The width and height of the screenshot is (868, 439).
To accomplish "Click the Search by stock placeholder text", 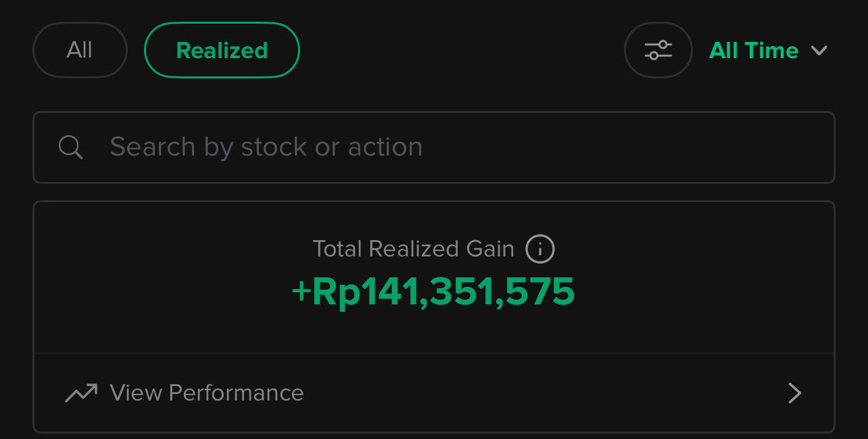I will click(x=266, y=147).
